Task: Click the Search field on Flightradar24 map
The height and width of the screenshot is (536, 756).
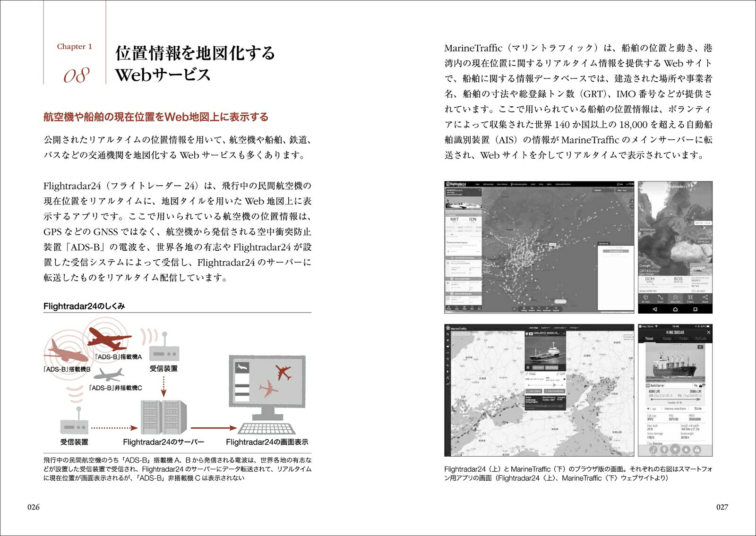Action: tap(602, 190)
